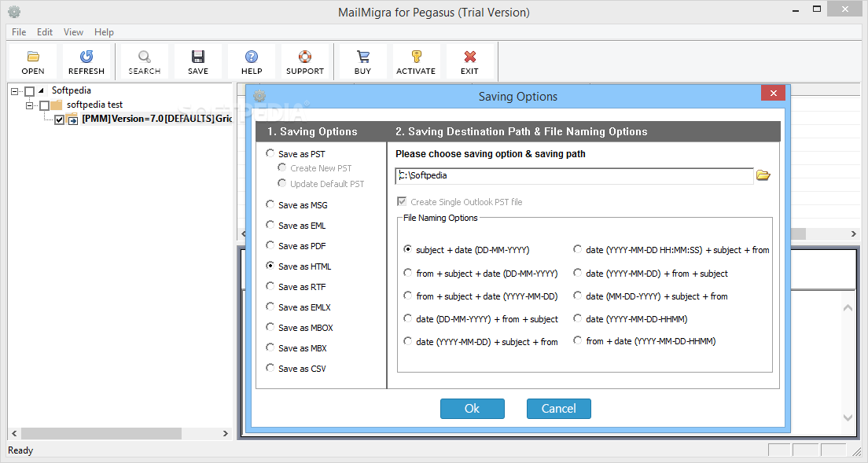Select the Softpedia root tree label

click(71, 90)
